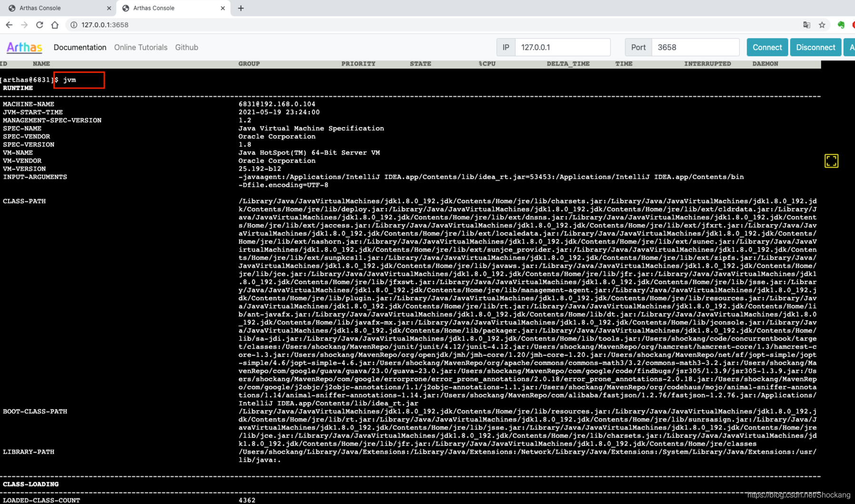Click the Disconnect button
The height and width of the screenshot is (504, 855).
tap(815, 47)
